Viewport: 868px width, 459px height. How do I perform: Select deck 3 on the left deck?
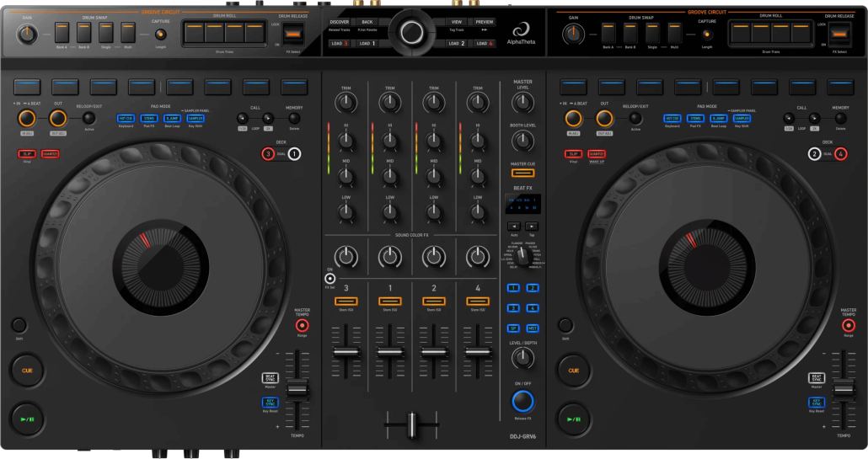(269, 154)
